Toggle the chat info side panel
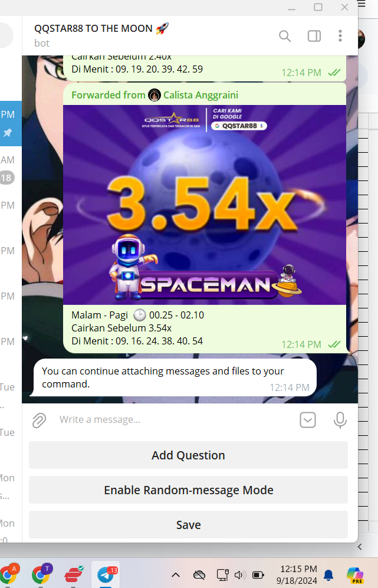This screenshot has width=378, height=588. 314,36
